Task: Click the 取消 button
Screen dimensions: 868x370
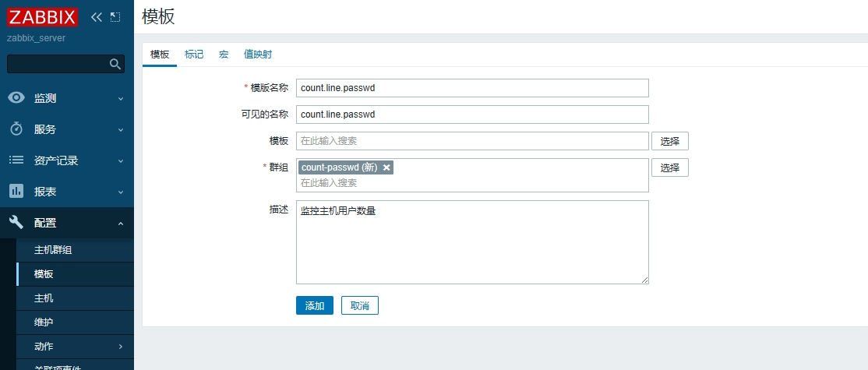Action: pos(360,305)
